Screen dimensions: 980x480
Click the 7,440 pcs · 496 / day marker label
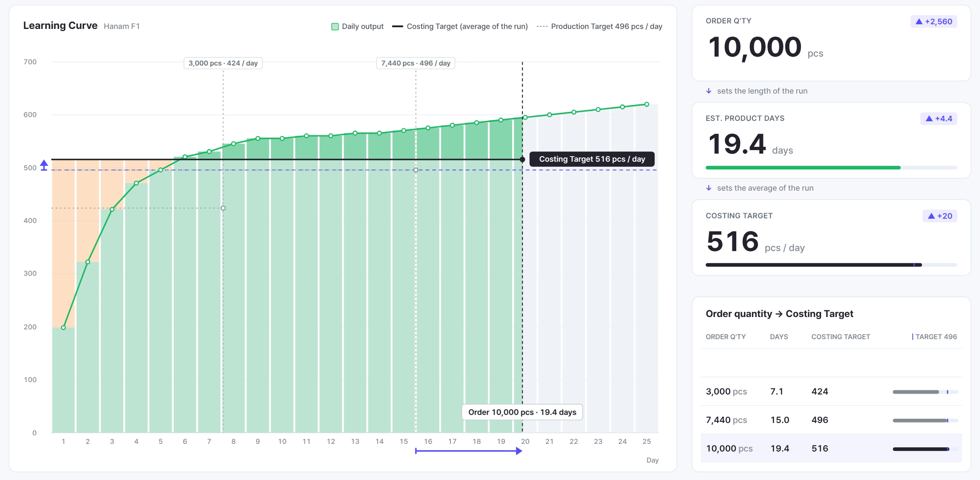click(416, 63)
